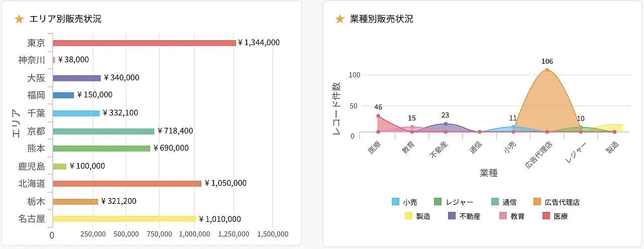
Task: Select the purple 大阪 bar
Action: click(x=77, y=78)
